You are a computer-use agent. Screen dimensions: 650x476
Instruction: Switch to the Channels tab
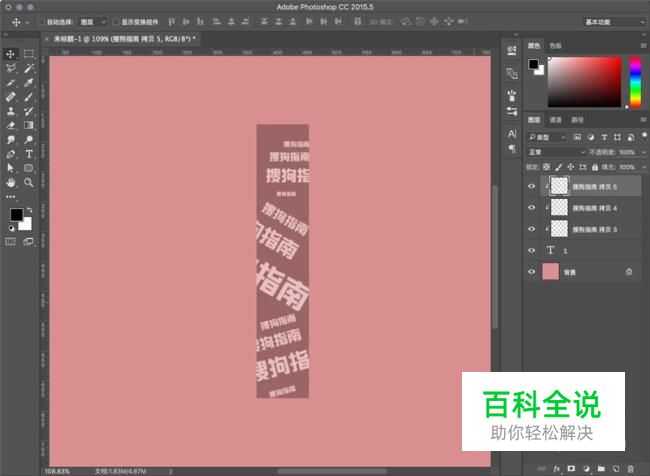point(555,120)
